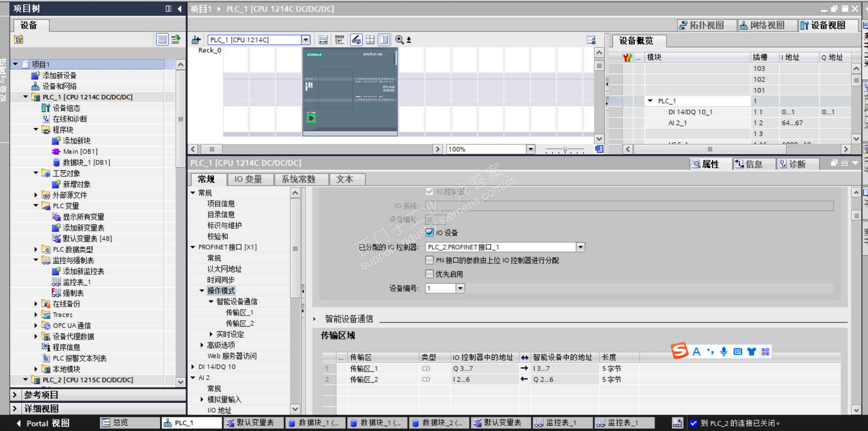Open the assigned IO controller dropdown
The width and height of the screenshot is (868, 431).
580,247
